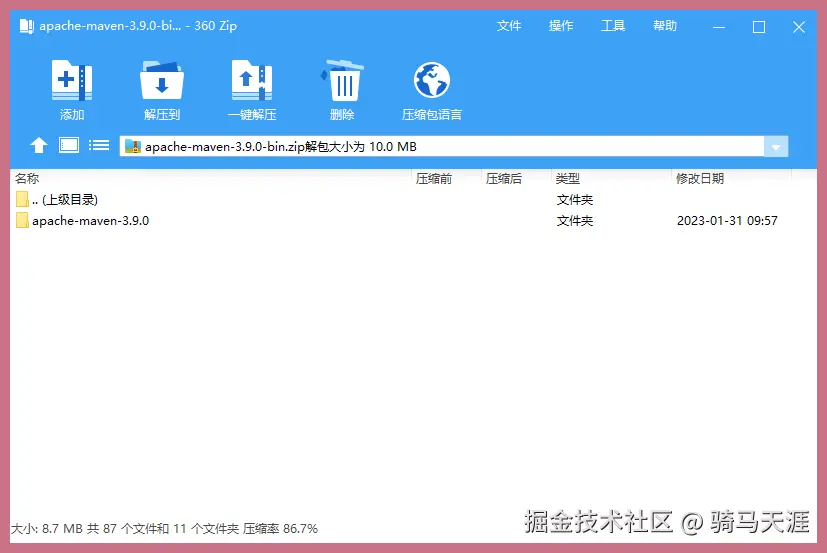Go up one directory with the arrow icon
This screenshot has height=553, width=827.
[x=39, y=145]
